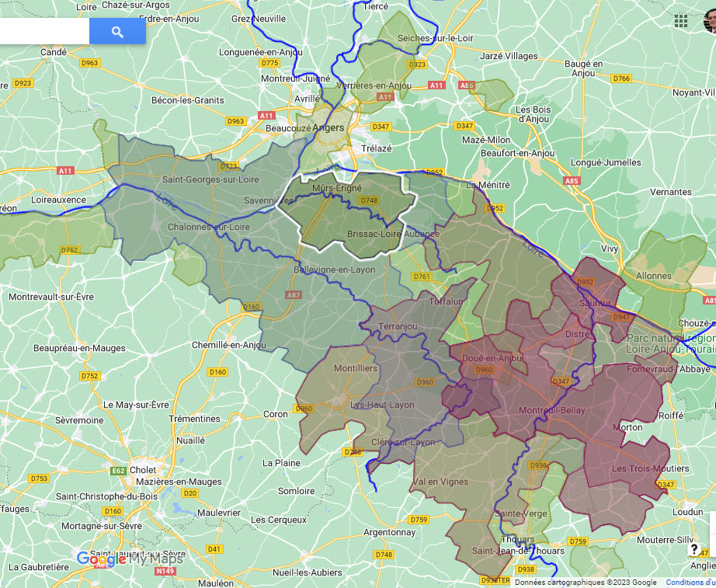Image resolution: width=716 pixels, height=588 pixels.
Task: Click the D759 road shield near Argentonnay
Action: (x=419, y=520)
